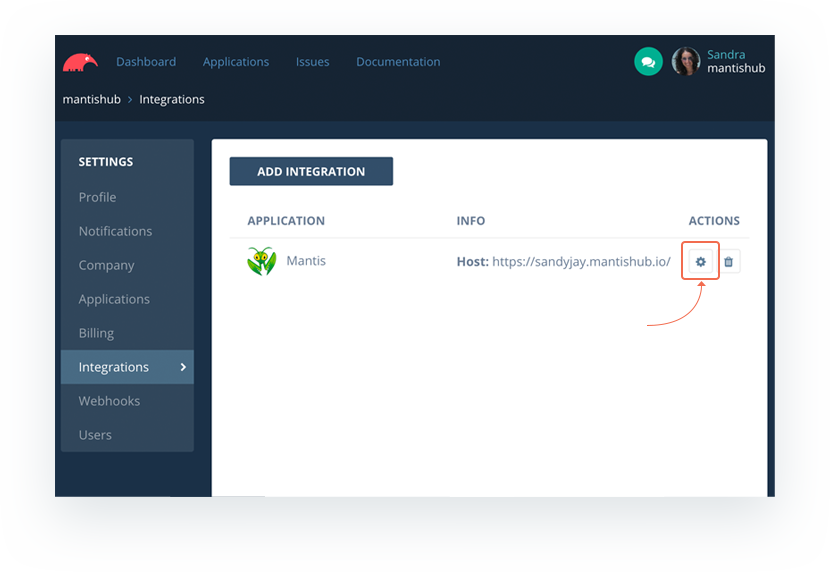Viewport: 830px width, 572px height.
Task: Open the Mantis integration settings gear
Action: (x=700, y=261)
